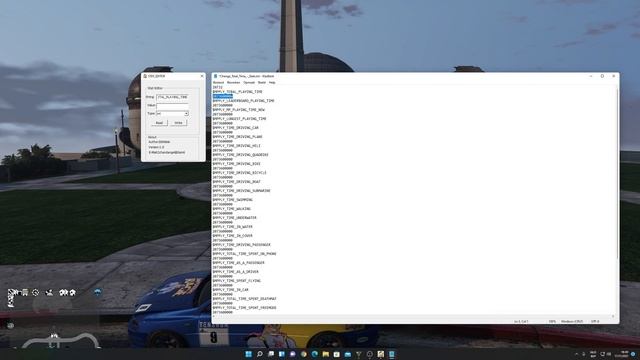Click the MPPLY_LONGEST_PLAYING_TIME line
Image resolution: width=640 pixels, height=360 pixels.
click(239, 119)
